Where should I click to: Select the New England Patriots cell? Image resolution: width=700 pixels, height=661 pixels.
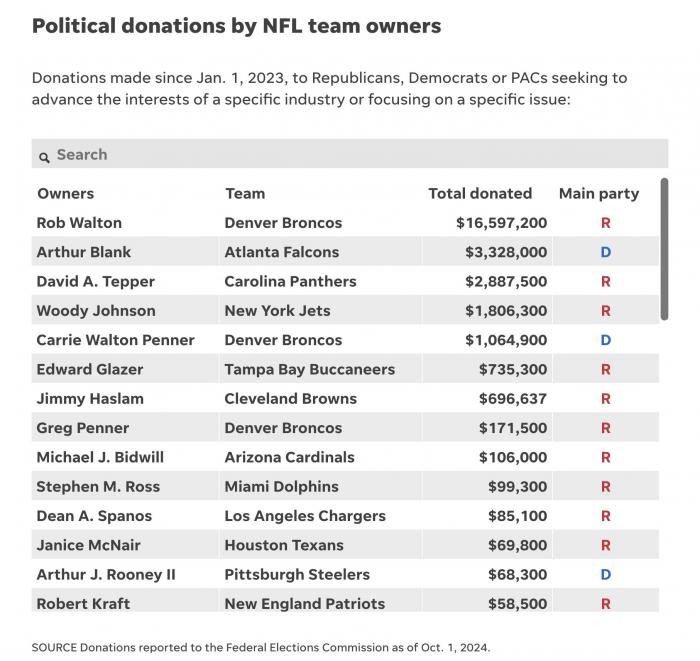[304, 604]
